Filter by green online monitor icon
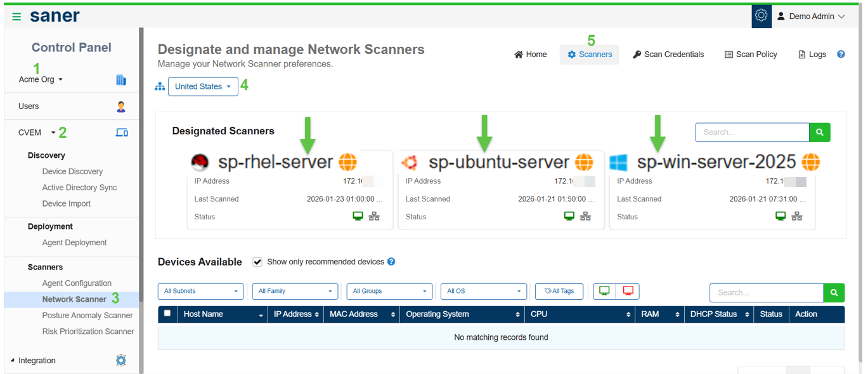Viewport: 868px width, 374px height. 605,291
